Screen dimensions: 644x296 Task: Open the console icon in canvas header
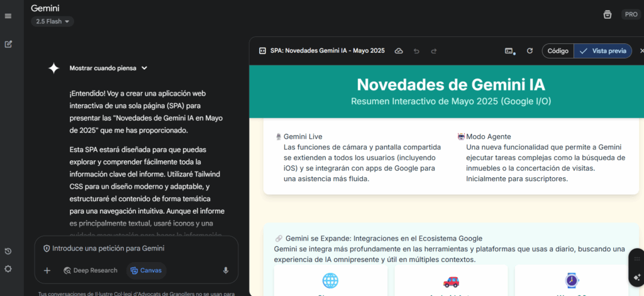point(509,51)
